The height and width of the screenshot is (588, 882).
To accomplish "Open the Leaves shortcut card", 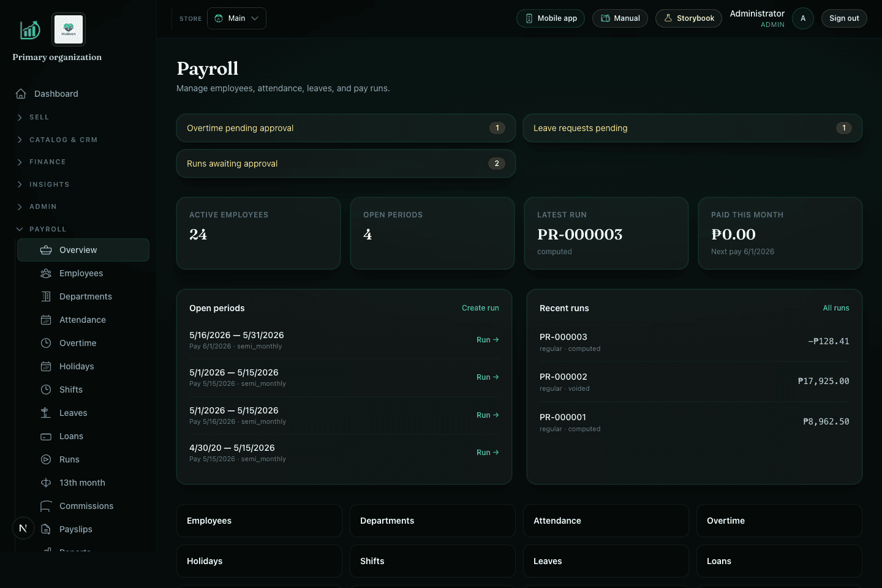I will pos(606,561).
